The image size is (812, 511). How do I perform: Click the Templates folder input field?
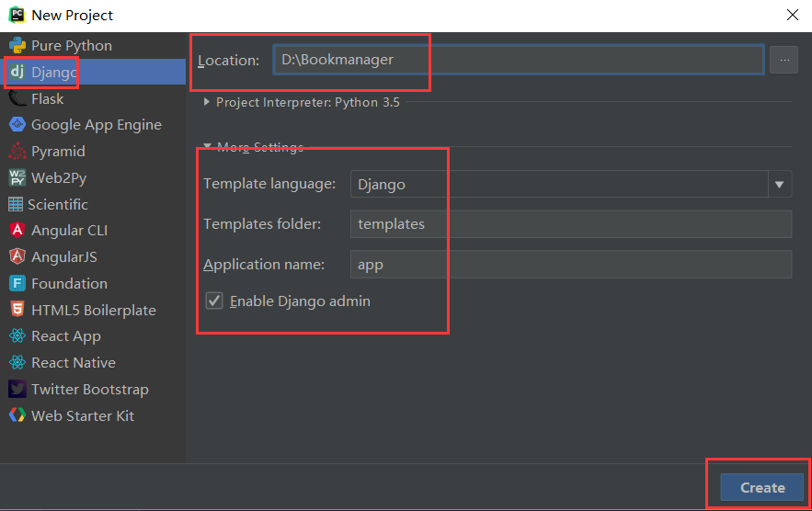tap(571, 223)
